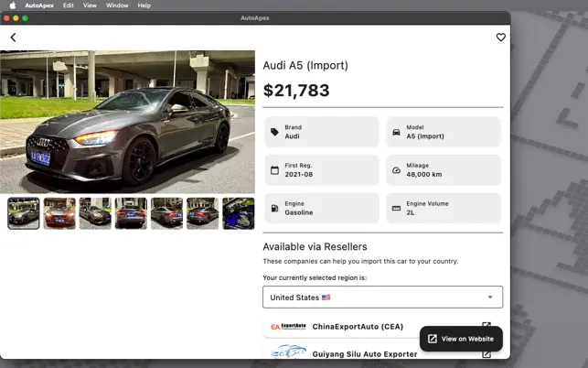The width and height of the screenshot is (588, 368).
Task: Click the region dropdown arrow
Action: tap(490, 297)
